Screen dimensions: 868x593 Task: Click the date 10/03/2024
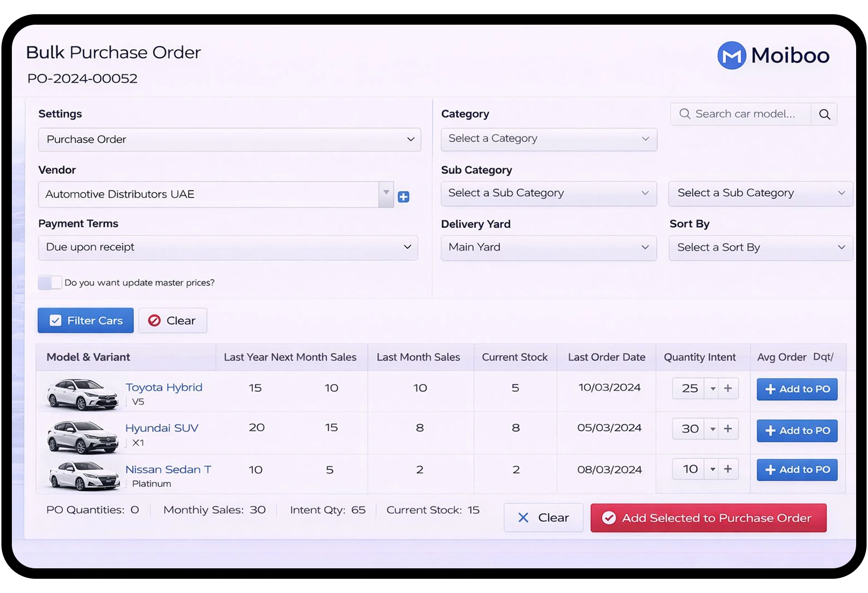tap(609, 388)
